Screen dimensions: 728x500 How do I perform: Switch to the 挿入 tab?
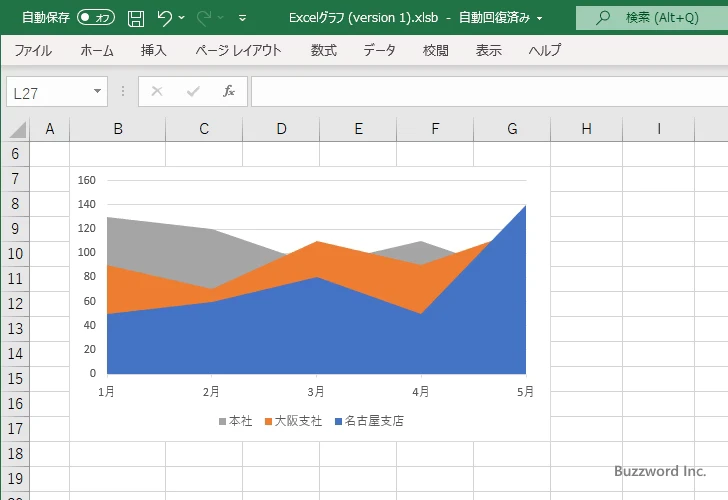[x=154, y=50]
